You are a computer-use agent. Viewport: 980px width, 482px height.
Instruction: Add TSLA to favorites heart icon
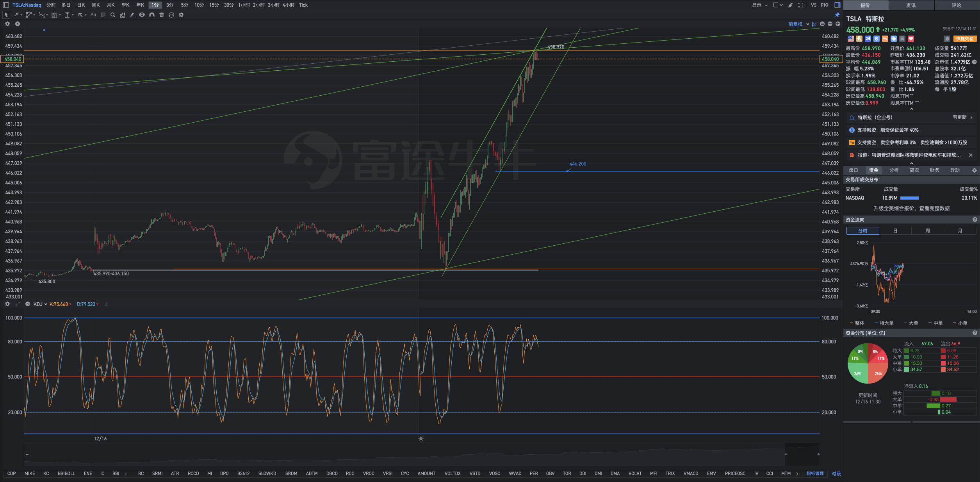click(911, 39)
